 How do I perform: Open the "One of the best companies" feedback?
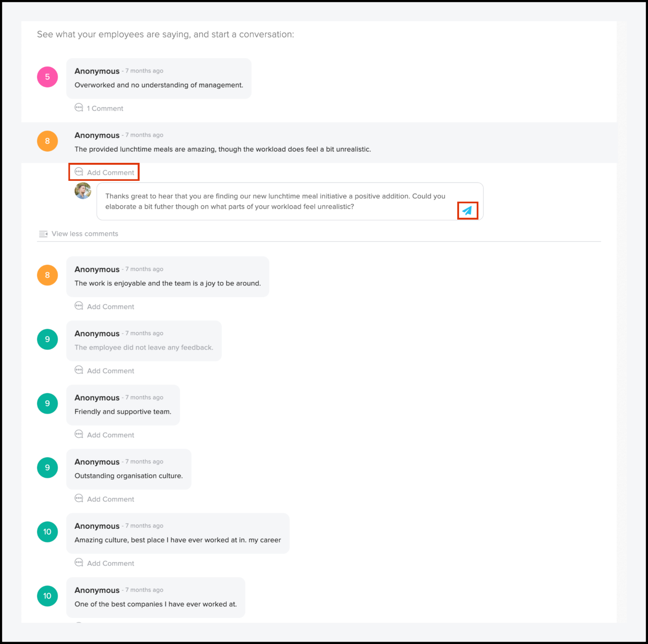[155, 597]
